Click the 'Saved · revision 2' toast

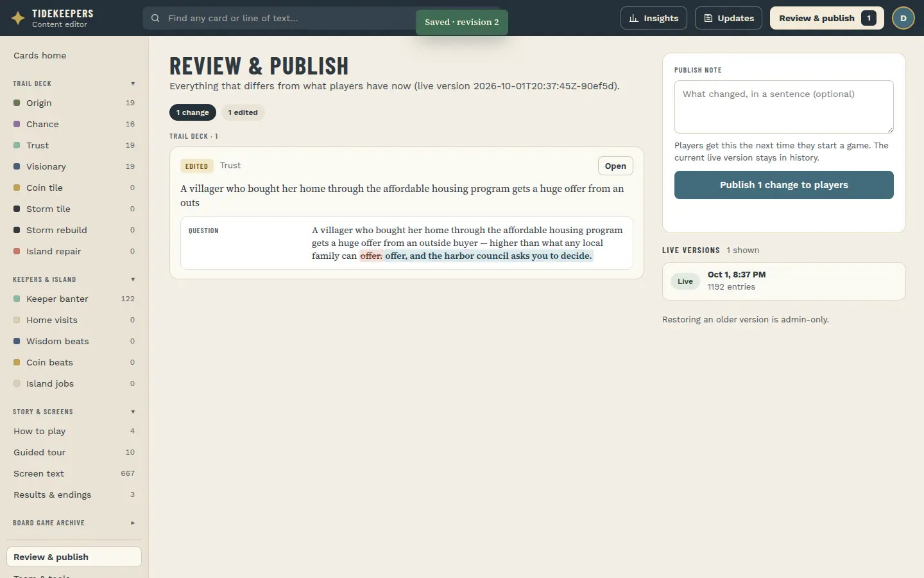462,22
